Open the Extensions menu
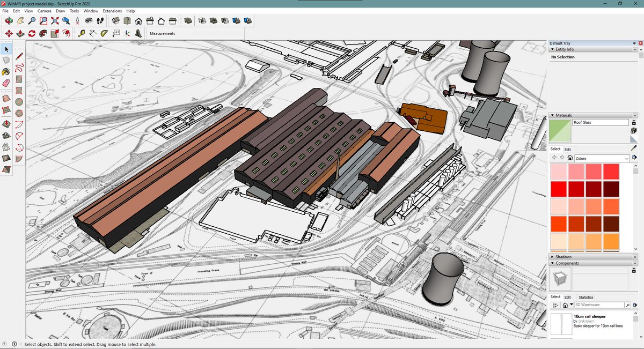 pos(112,11)
